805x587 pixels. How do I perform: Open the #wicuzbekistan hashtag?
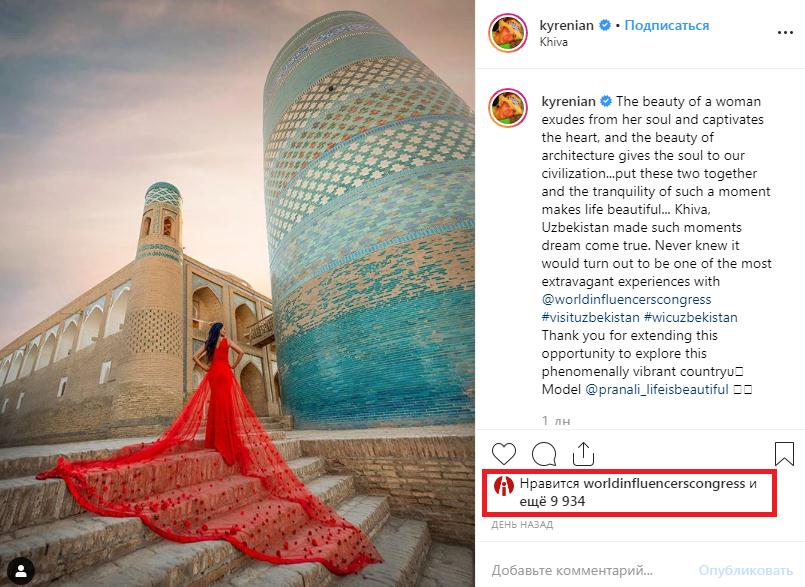[691, 317]
